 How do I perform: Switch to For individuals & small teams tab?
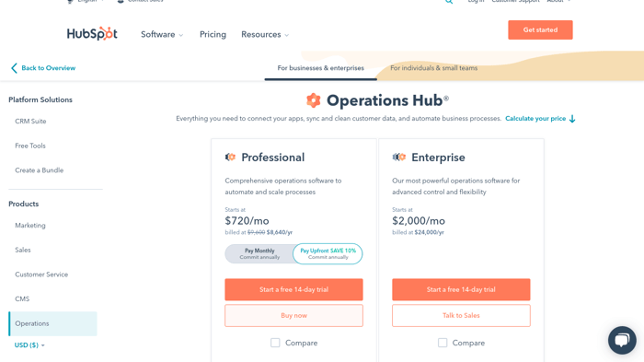[x=433, y=68]
